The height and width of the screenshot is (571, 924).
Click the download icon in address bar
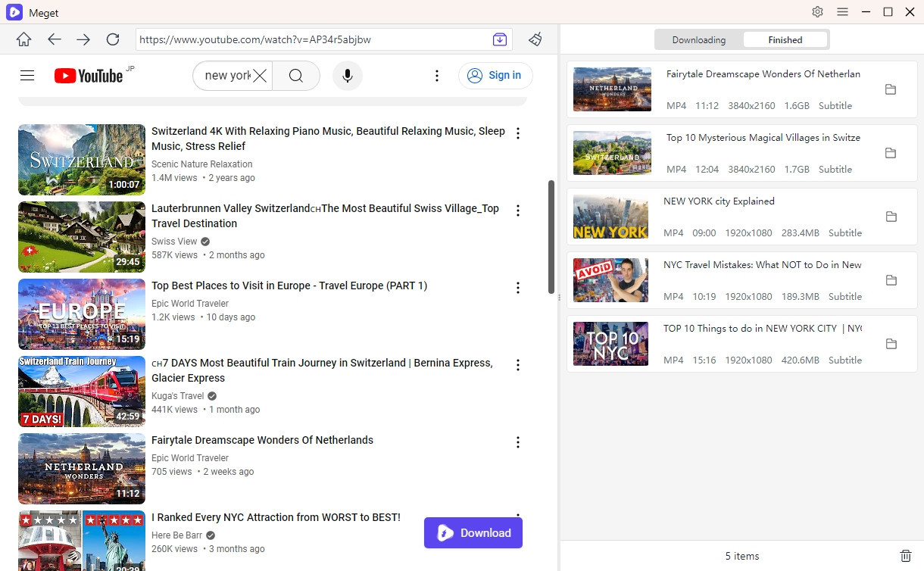point(500,39)
